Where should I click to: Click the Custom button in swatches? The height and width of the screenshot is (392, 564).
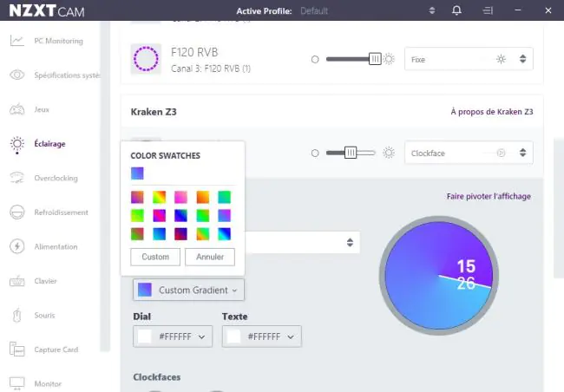[155, 257]
